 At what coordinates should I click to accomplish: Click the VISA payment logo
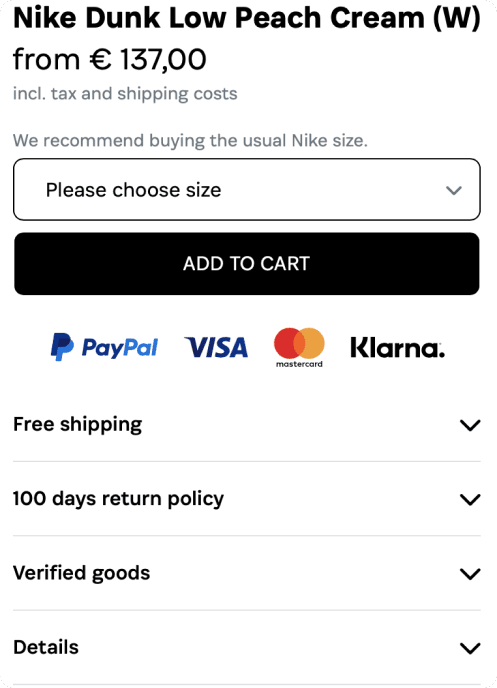click(216, 348)
